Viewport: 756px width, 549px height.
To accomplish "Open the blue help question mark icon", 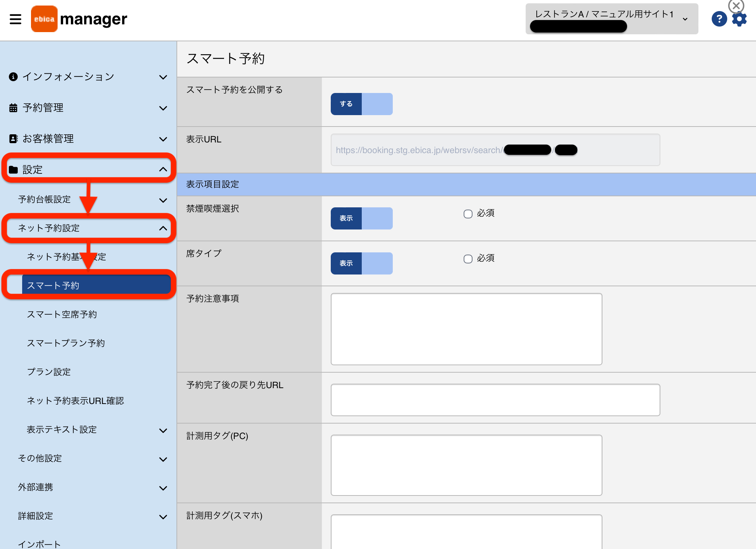I will pyautogui.click(x=719, y=19).
